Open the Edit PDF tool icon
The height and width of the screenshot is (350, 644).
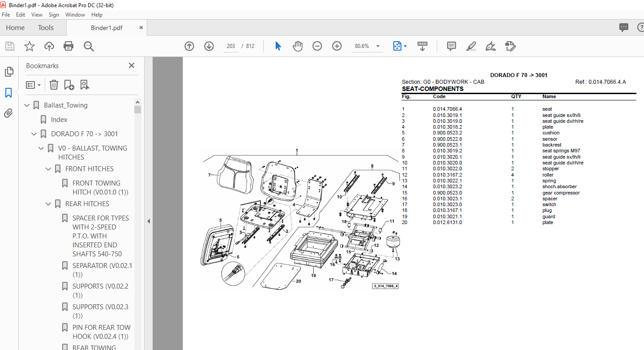510,46
